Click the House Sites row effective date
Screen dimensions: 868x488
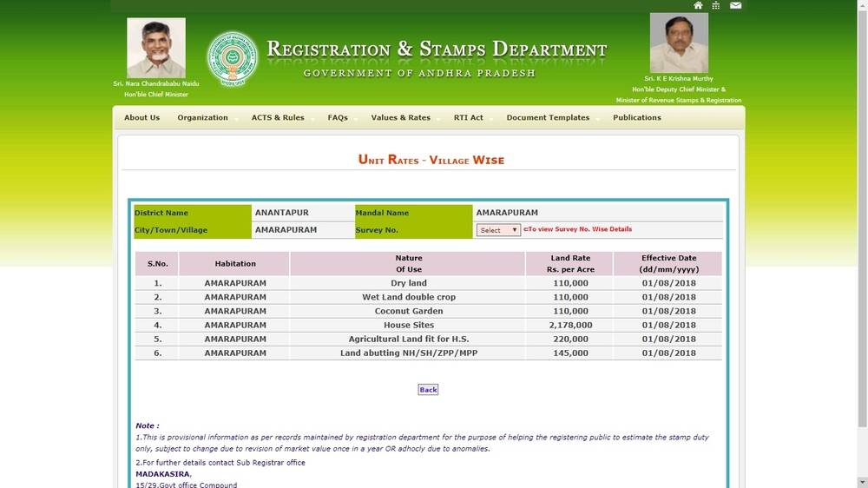[x=668, y=325]
